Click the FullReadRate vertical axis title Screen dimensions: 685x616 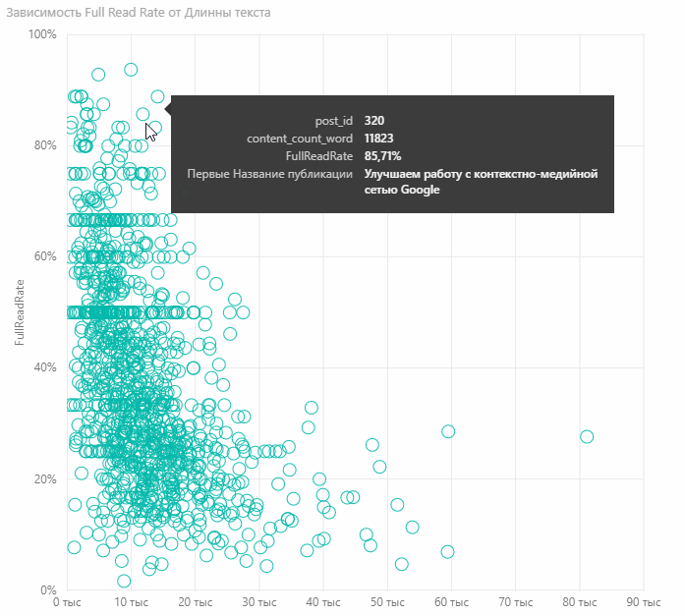19,312
